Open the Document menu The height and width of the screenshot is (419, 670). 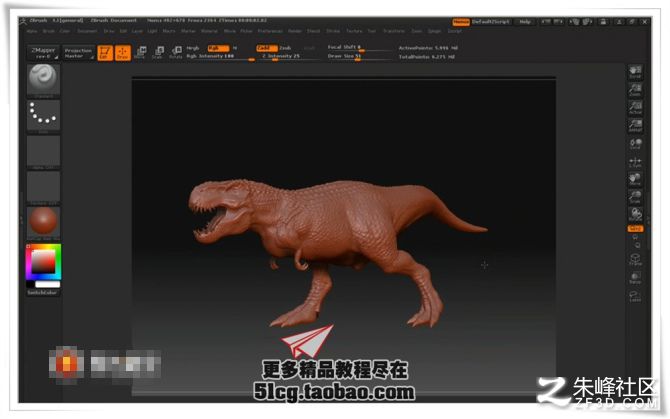87,31
